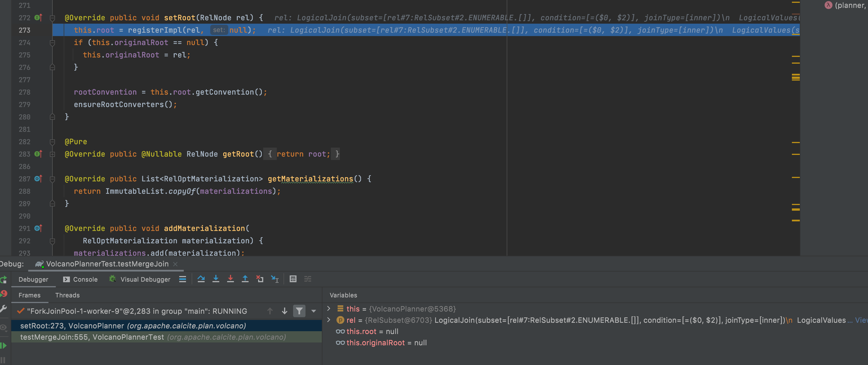This screenshot has width=868, height=365.
Task: Expand the 'rel' RelSubset variable node
Action: point(329,320)
